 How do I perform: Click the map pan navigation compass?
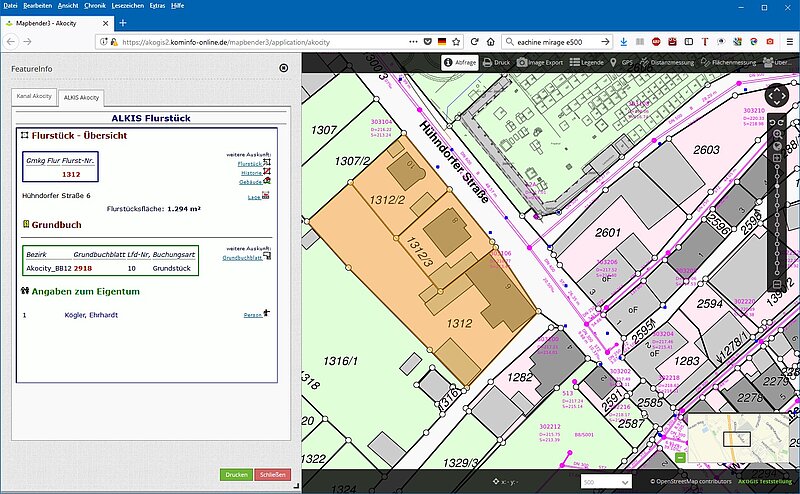click(778, 93)
